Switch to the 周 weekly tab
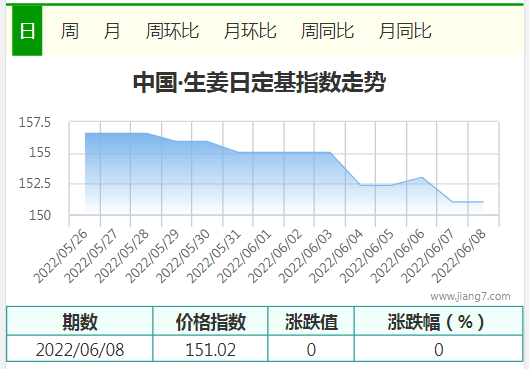Image resolution: width=529 pixels, height=369 pixels. pos(70,31)
